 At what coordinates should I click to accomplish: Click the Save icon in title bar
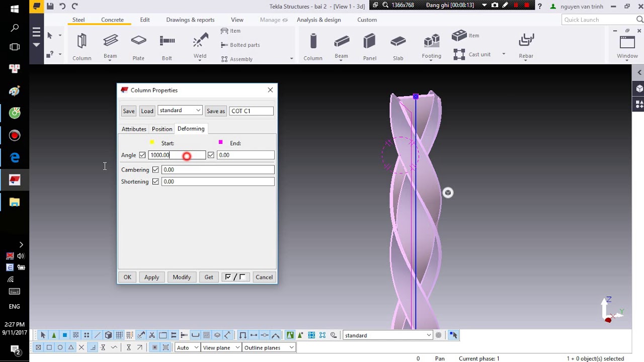50,6
